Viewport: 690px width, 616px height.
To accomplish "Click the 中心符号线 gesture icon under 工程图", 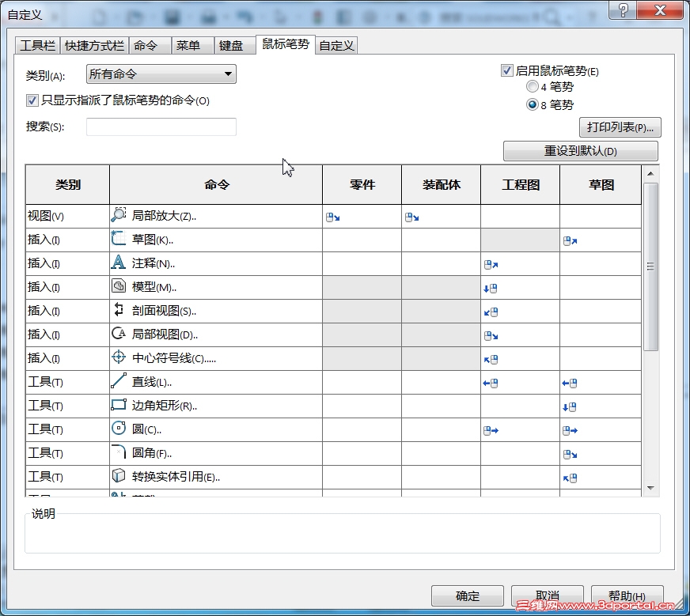I will (491, 360).
